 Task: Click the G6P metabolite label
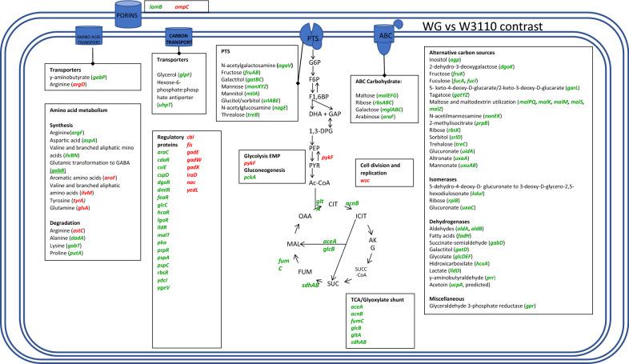click(x=314, y=62)
